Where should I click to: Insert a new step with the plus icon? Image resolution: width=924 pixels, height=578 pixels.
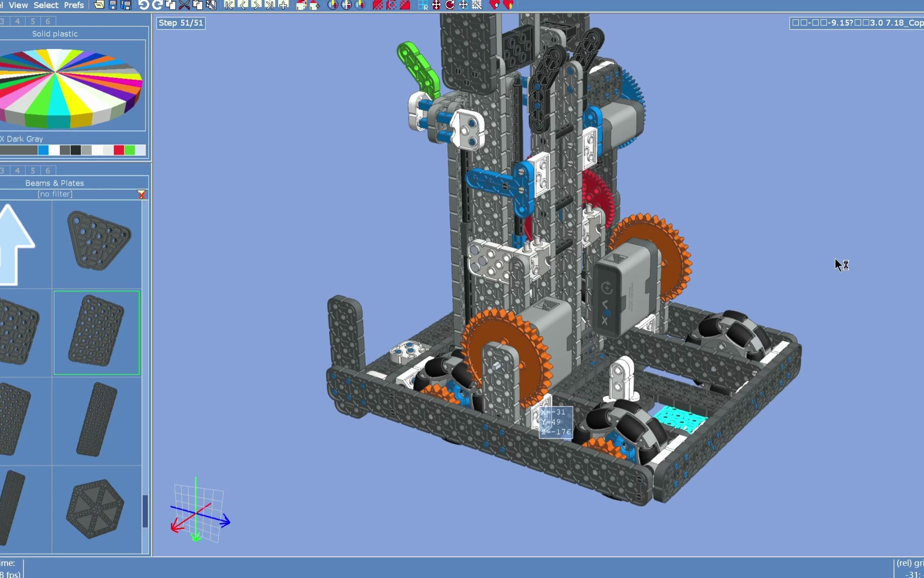(x=283, y=5)
